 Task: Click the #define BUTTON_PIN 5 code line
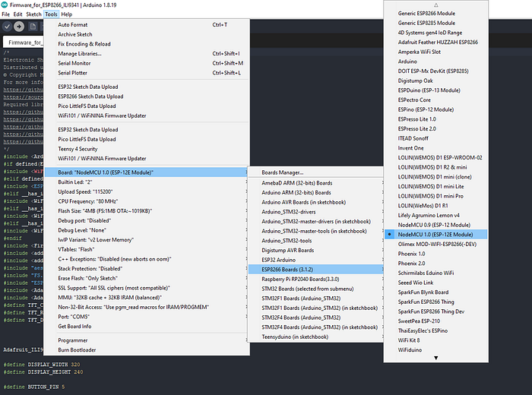point(34,387)
